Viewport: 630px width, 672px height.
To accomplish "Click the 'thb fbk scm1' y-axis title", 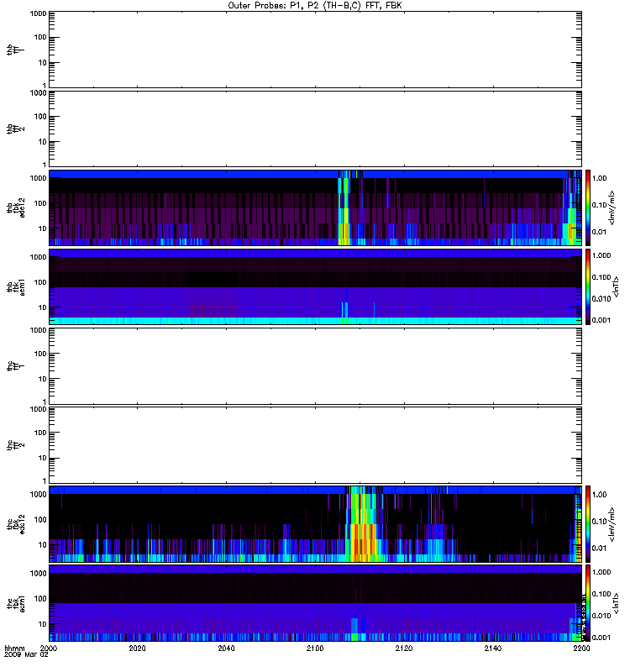I will point(16,286).
